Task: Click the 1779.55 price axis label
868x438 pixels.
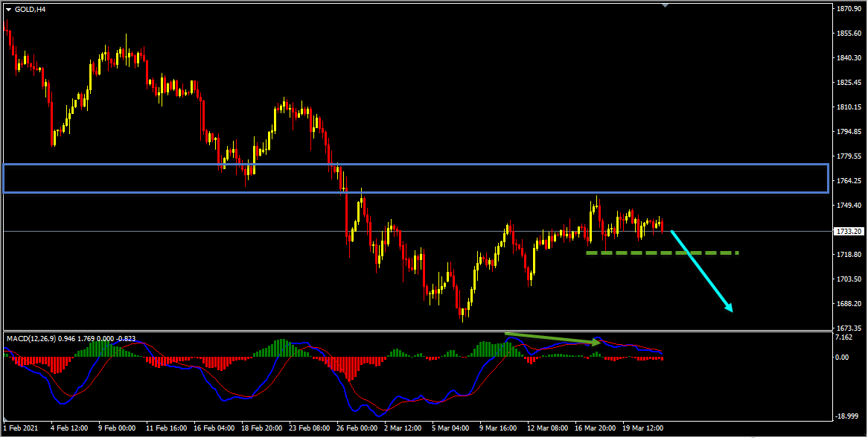Action: pos(849,156)
